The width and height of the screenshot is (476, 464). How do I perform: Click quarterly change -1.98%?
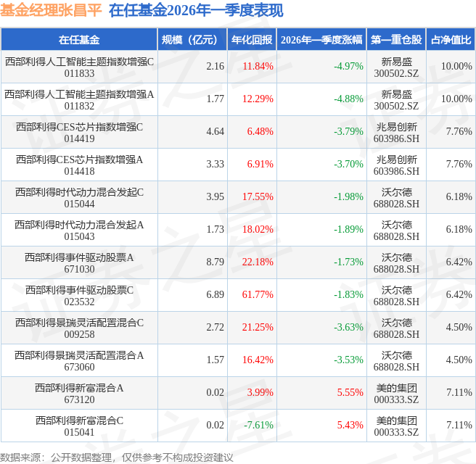point(348,196)
